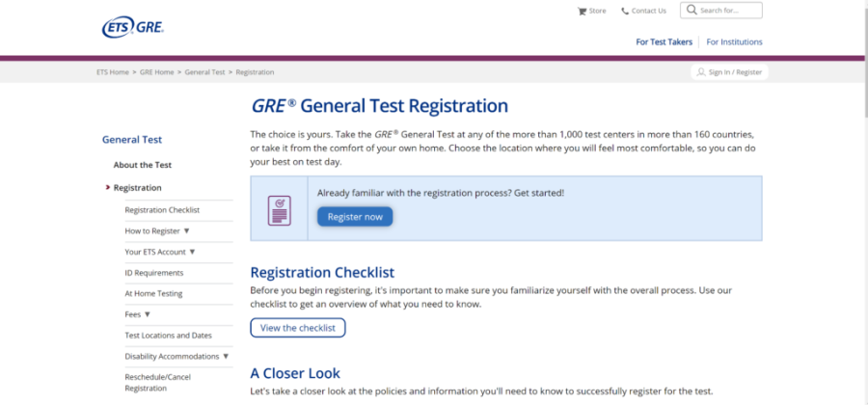Switch to the For Institutions tab

(x=734, y=42)
